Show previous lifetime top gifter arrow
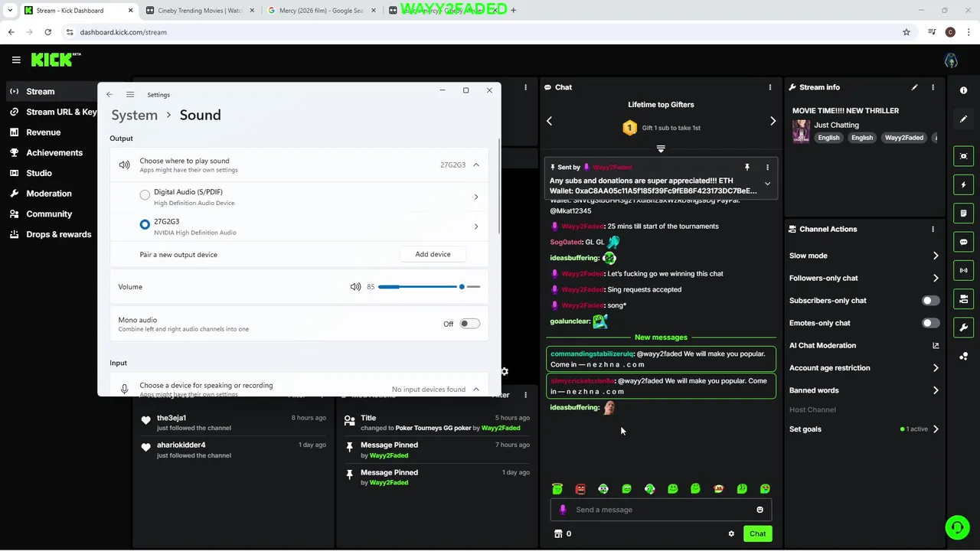980x551 pixels. pyautogui.click(x=549, y=121)
